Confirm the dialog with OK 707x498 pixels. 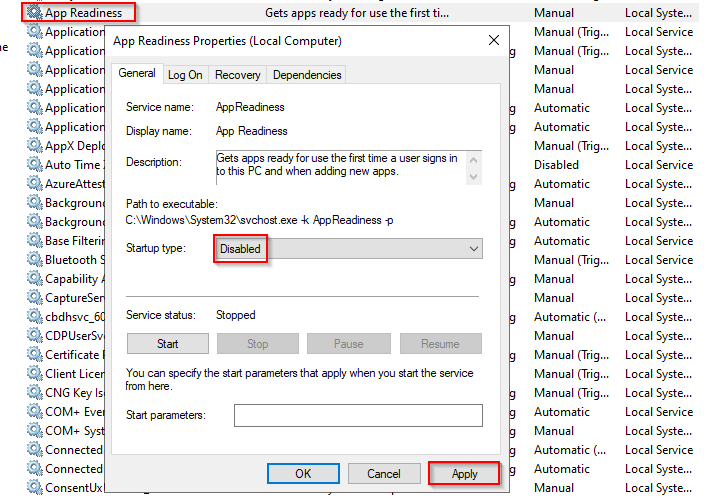[x=303, y=474]
